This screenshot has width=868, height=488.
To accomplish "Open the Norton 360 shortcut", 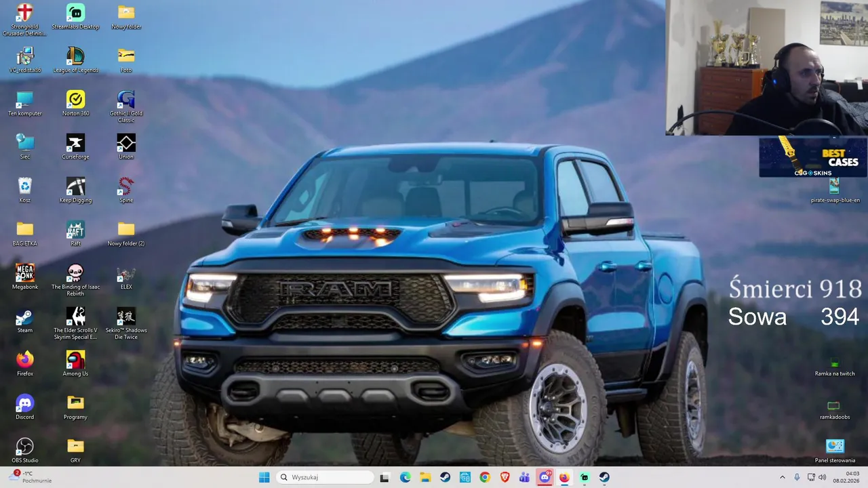I will point(75,103).
